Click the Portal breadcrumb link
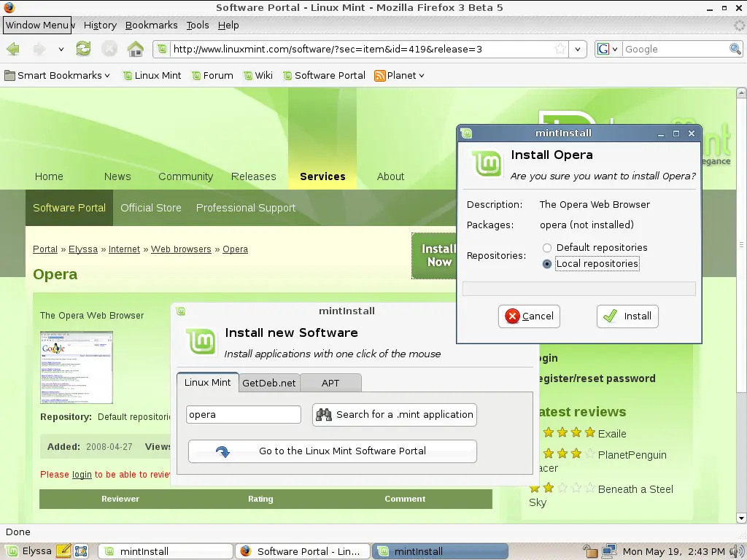 click(x=45, y=249)
